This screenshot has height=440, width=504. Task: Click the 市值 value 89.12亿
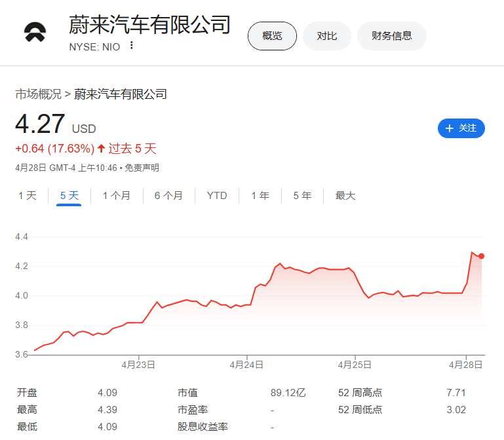(x=288, y=392)
